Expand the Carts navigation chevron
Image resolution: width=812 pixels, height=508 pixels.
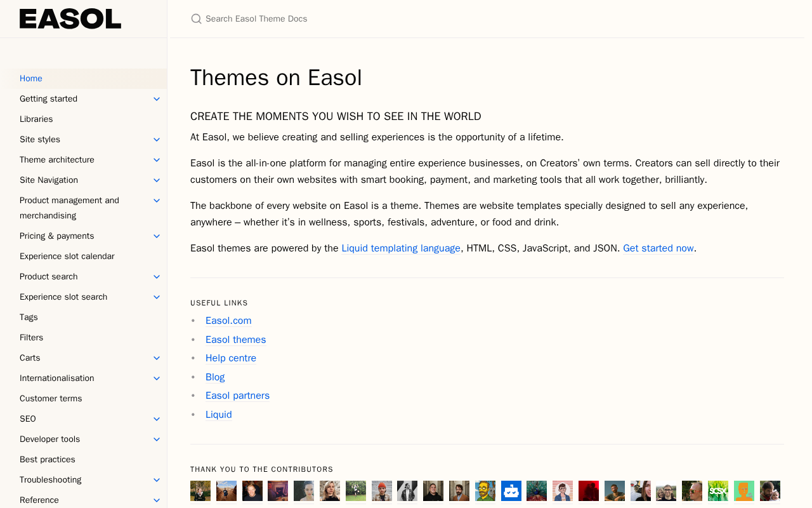[x=157, y=358]
